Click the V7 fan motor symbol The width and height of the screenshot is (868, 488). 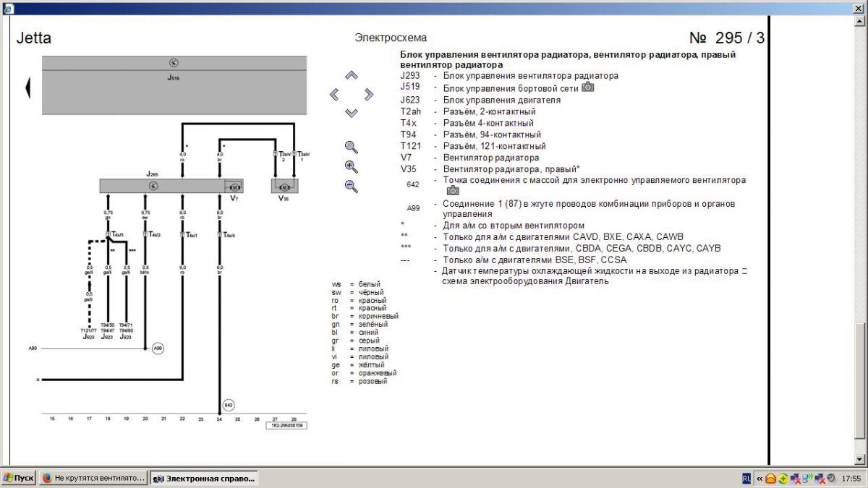[234, 187]
